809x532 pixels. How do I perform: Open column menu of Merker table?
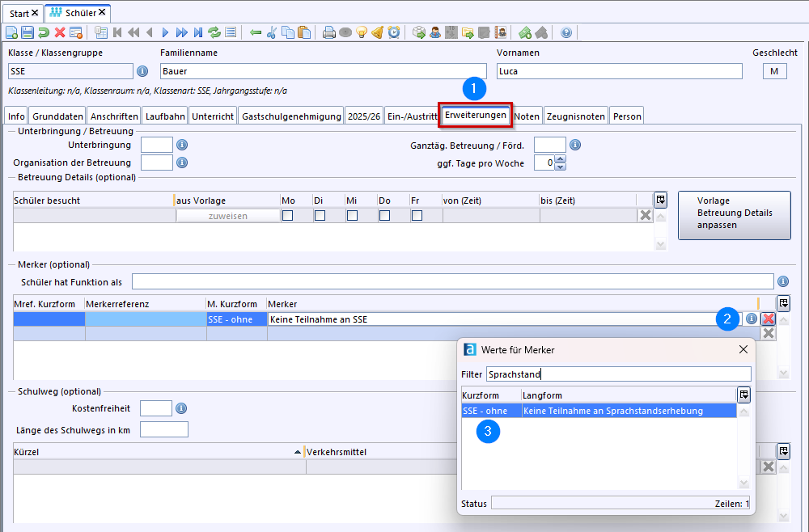click(x=783, y=302)
